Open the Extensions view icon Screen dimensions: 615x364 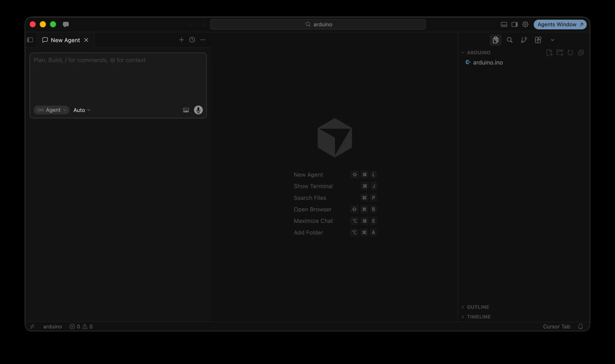point(538,40)
